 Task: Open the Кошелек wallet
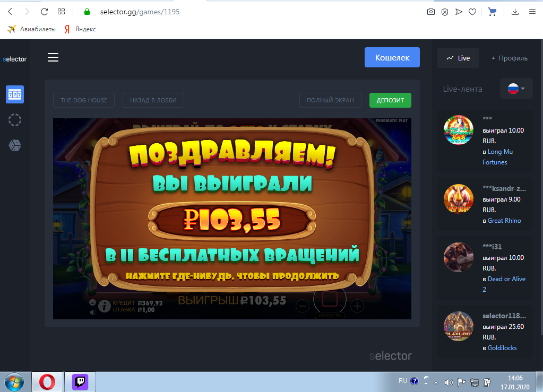(x=392, y=57)
